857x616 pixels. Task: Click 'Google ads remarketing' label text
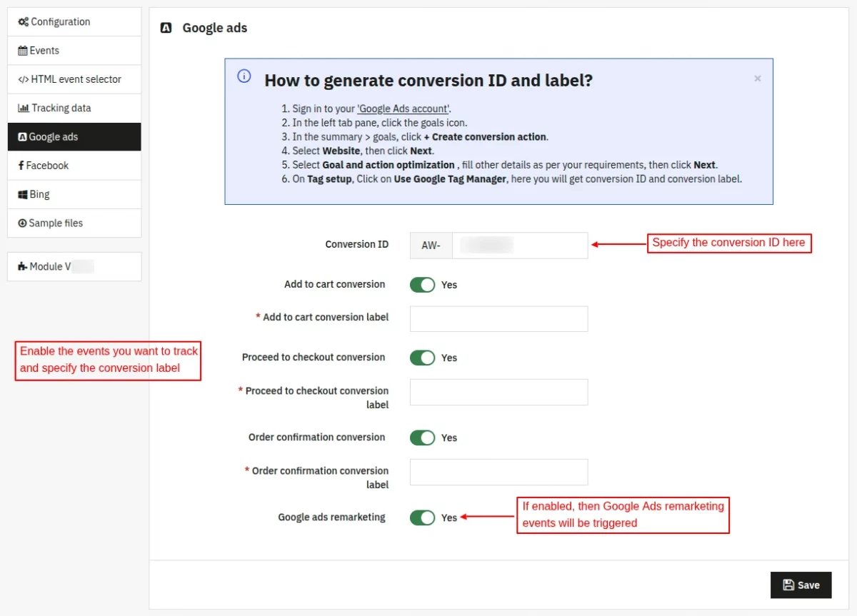pyautogui.click(x=331, y=517)
